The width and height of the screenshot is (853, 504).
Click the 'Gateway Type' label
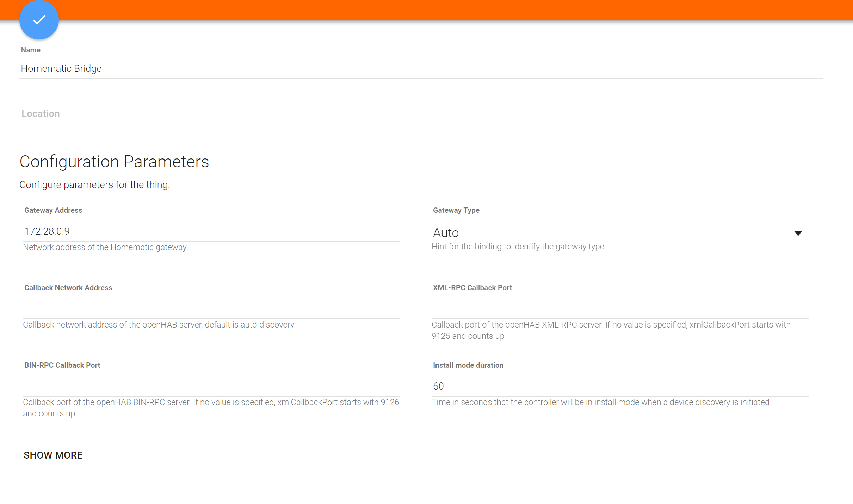pyautogui.click(x=456, y=210)
